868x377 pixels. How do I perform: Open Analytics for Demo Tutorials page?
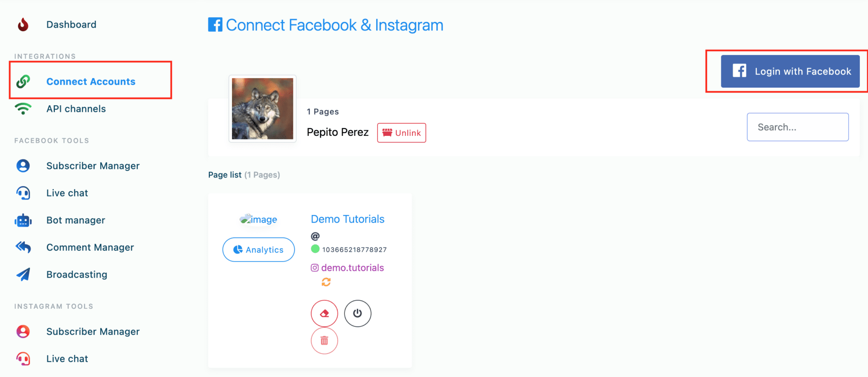pos(259,250)
